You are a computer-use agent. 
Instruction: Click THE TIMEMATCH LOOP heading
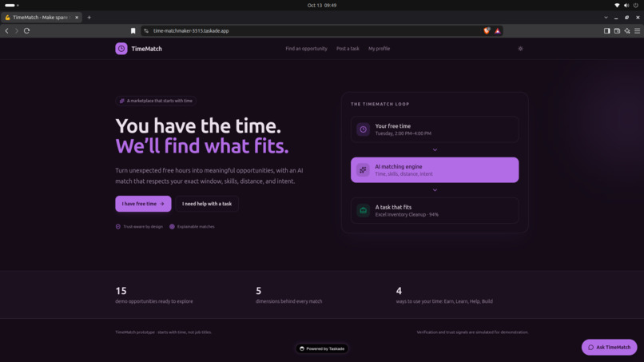380,104
